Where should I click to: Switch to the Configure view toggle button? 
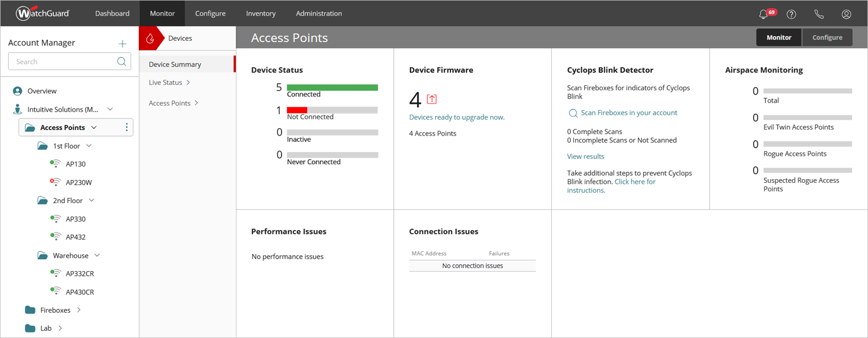[x=827, y=38]
